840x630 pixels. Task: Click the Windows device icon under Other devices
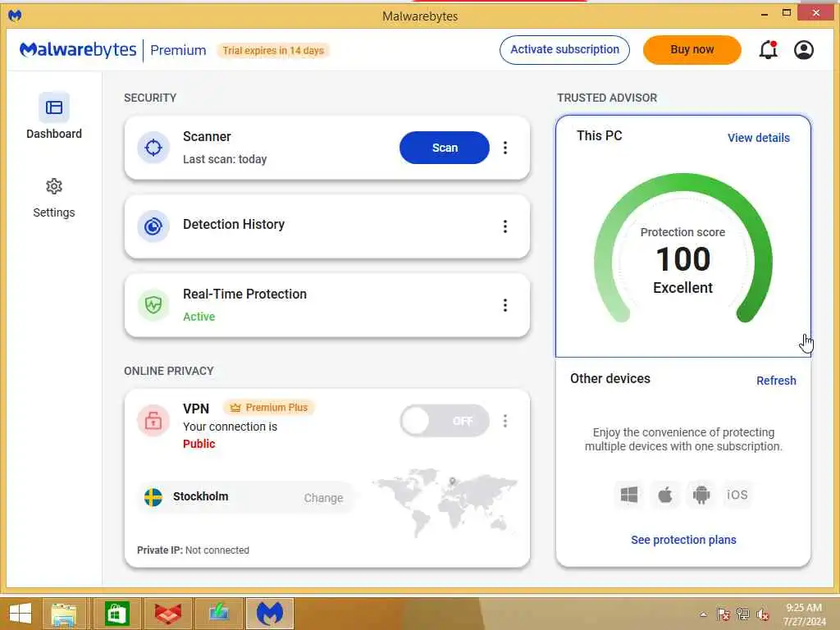coord(629,495)
